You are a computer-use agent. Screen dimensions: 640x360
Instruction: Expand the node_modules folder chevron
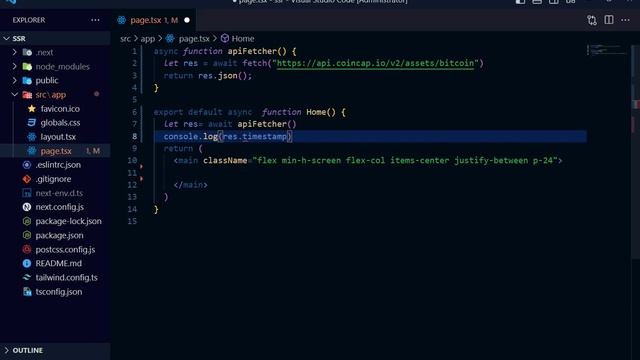coord(15,67)
